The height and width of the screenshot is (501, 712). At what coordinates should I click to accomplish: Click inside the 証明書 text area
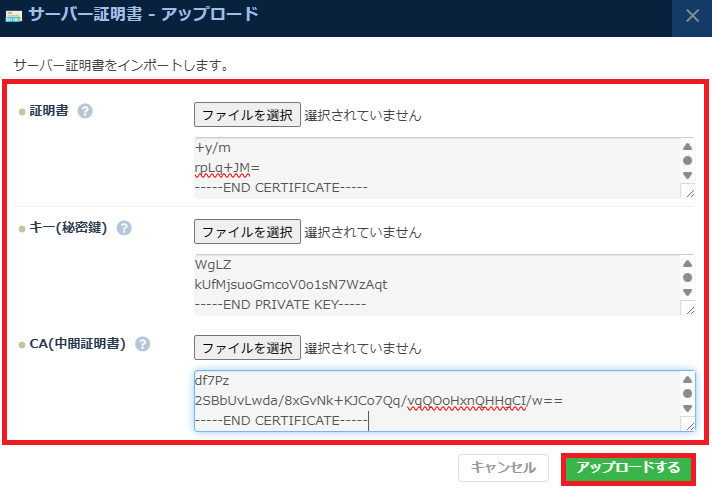(x=430, y=167)
